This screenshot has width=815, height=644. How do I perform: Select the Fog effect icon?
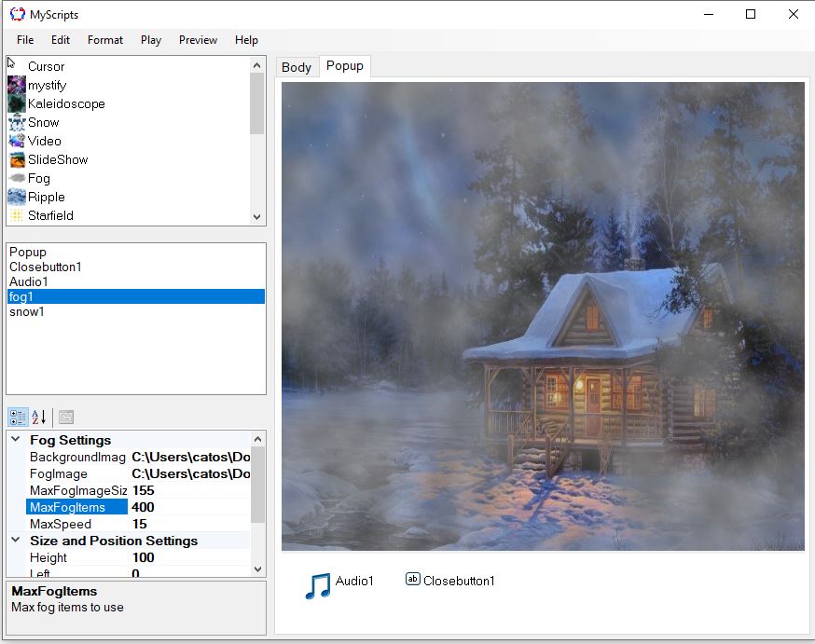click(17, 179)
